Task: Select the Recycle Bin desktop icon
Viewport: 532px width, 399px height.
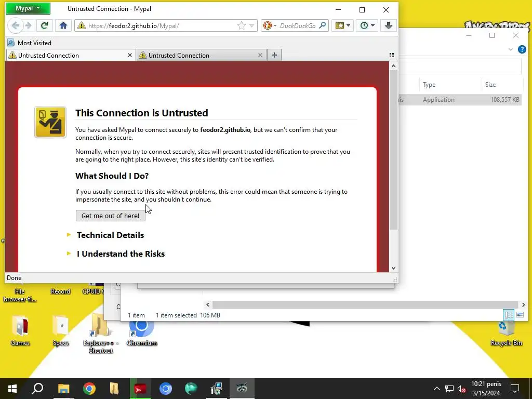Action: (x=506, y=334)
